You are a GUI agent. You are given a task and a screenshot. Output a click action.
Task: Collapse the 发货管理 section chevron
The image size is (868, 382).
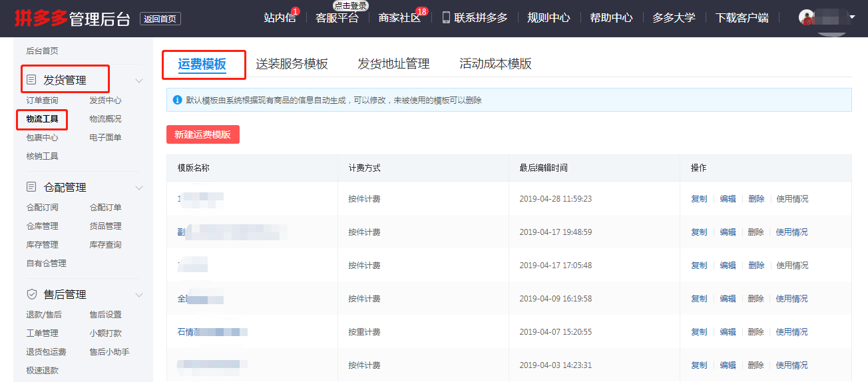tap(139, 81)
